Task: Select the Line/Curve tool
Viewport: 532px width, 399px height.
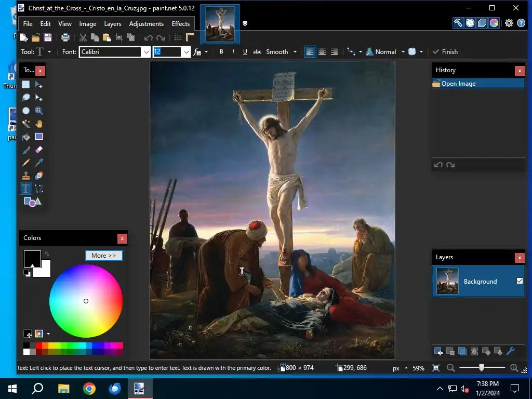Action: click(38, 189)
